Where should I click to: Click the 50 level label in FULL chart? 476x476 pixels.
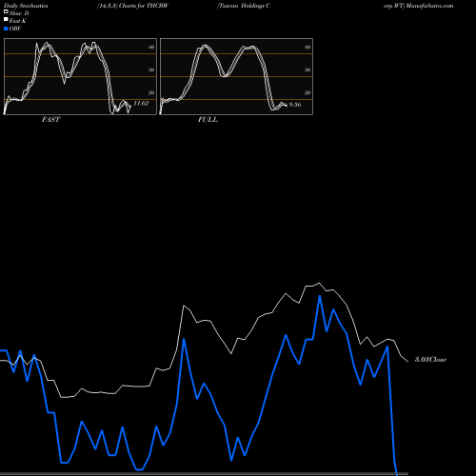click(307, 69)
